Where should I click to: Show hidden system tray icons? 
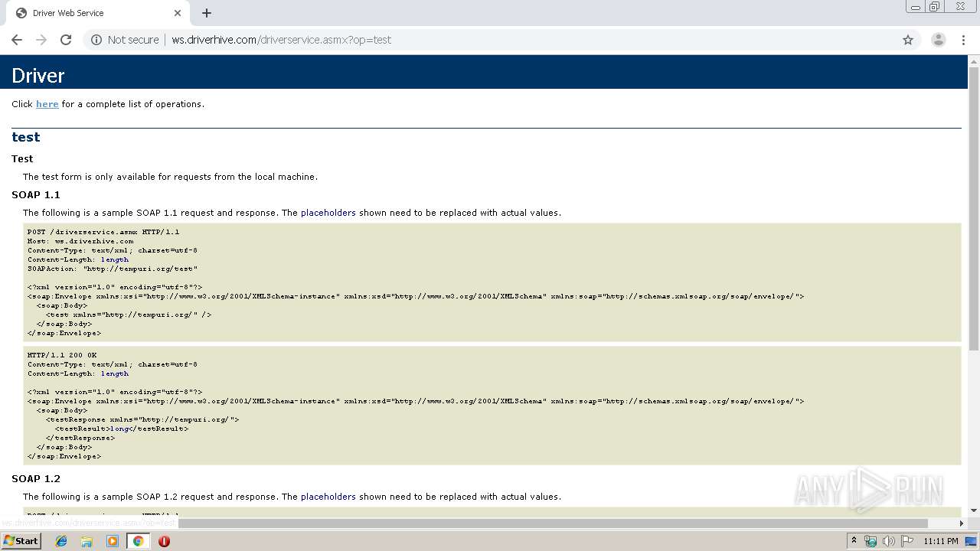tap(854, 541)
